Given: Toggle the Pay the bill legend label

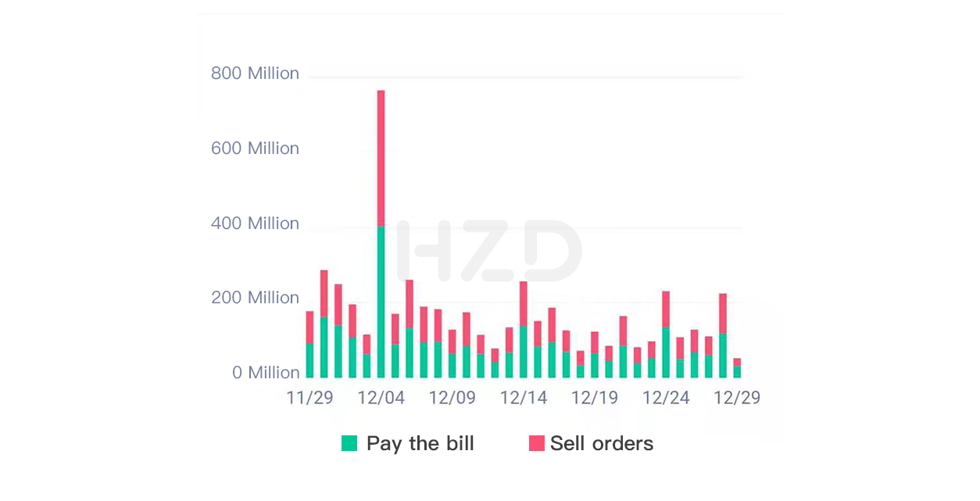Looking at the screenshot, I should pos(420,443).
